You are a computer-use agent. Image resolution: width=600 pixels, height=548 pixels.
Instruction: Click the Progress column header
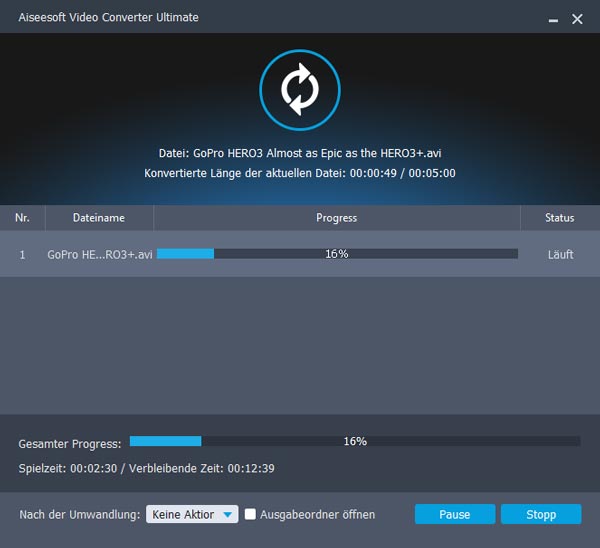pos(336,218)
